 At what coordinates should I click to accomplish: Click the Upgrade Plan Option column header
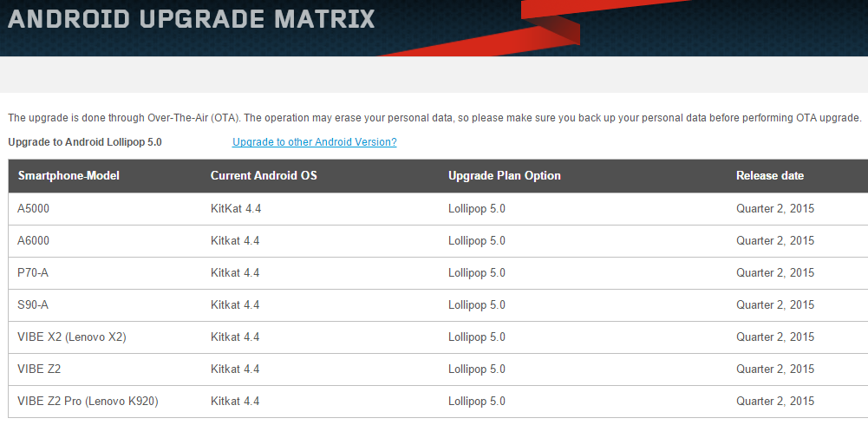[505, 175]
